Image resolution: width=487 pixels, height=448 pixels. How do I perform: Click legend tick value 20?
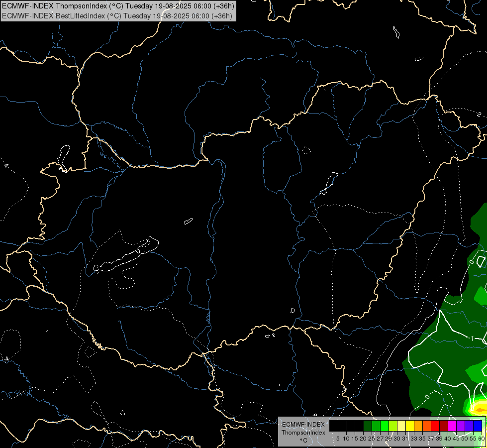click(364, 439)
